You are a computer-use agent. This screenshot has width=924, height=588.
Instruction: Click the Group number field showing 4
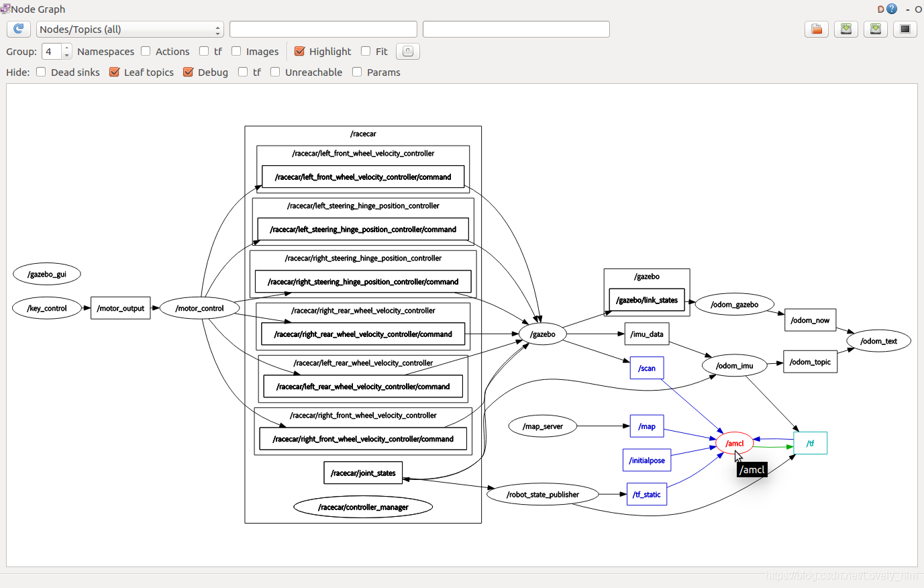52,52
